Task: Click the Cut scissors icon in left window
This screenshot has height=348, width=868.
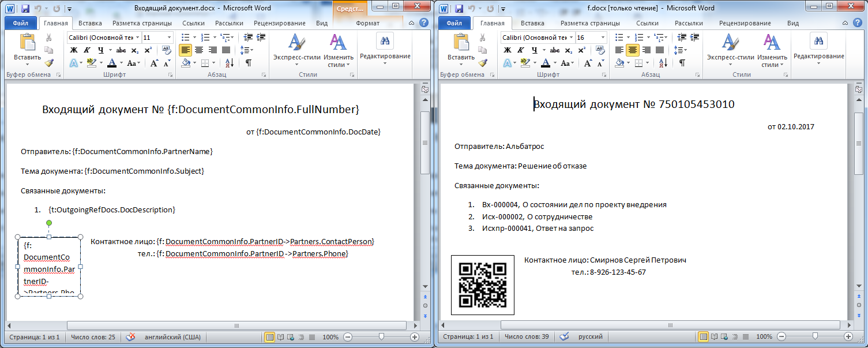Action: click(49, 38)
